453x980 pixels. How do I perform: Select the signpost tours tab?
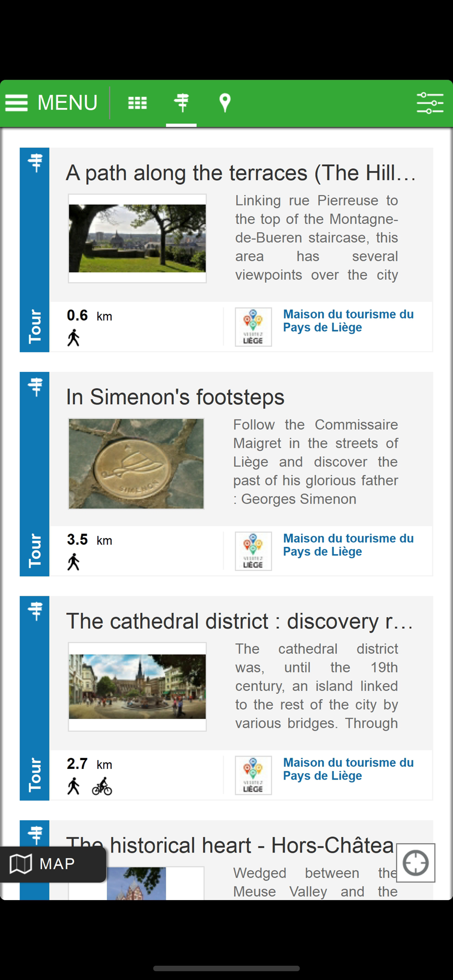click(x=181, y=103)
